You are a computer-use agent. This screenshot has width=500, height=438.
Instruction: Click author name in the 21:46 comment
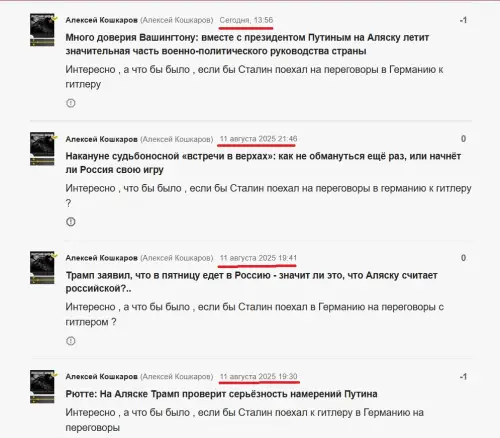(101, 139)
